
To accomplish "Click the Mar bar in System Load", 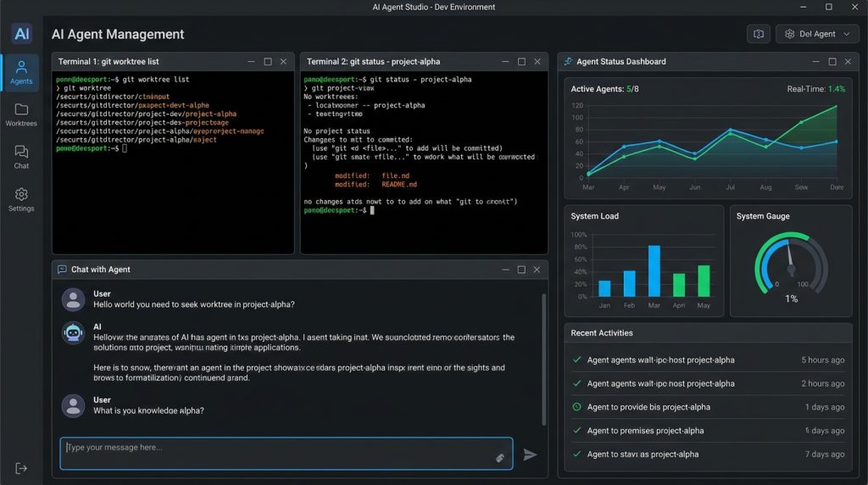I will [654, 270].
